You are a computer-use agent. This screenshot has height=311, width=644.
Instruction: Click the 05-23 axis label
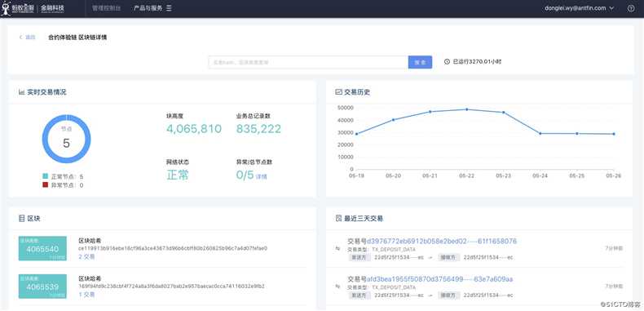click(503, 175)
